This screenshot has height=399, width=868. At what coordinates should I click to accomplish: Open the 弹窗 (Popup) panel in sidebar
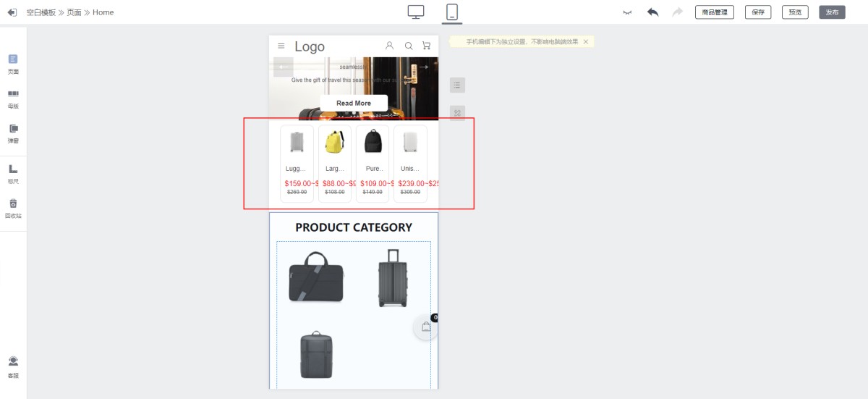13,133
